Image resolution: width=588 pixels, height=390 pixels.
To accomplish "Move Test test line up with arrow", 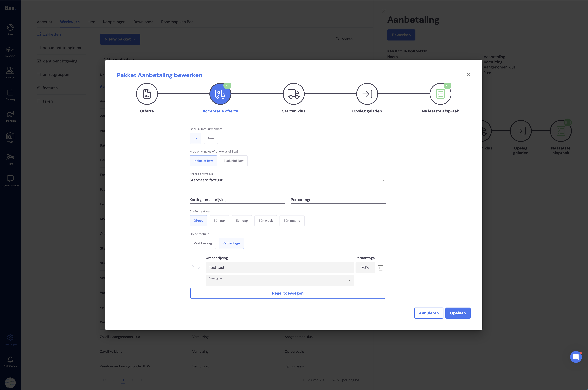I will 192,267.
